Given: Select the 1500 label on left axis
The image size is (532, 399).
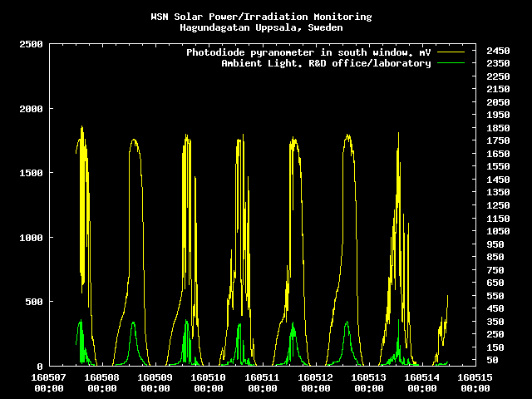Looking at the screenshot, I should pyautogui.click(x=29, y=173).
